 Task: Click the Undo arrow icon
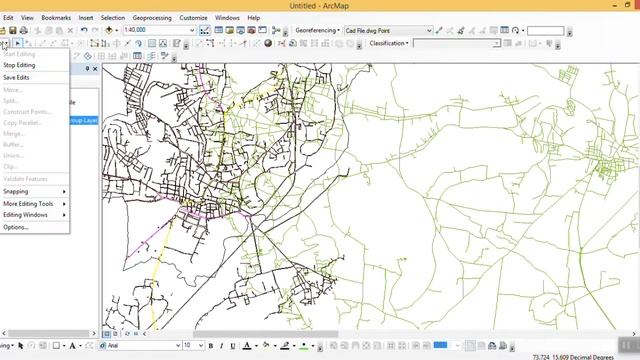point(84,30)
